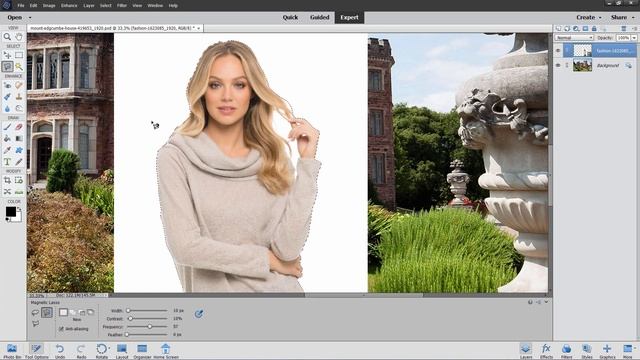
Task: Select the Quick Selection tool
Action: click(19, 66)
